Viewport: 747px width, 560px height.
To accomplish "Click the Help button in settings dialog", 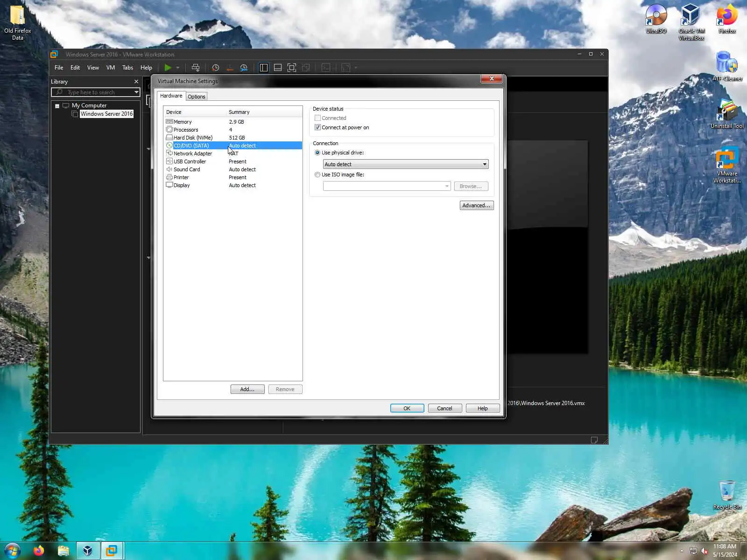I will [483, 408].
